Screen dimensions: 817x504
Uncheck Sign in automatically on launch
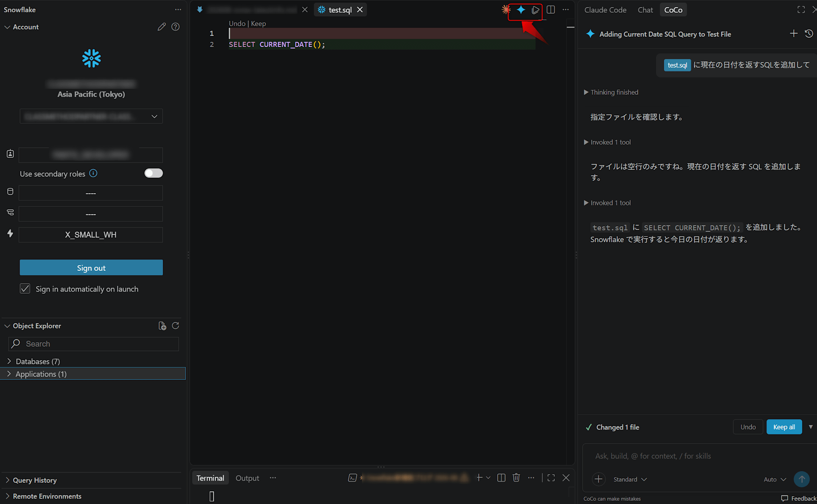pos(25,289)
